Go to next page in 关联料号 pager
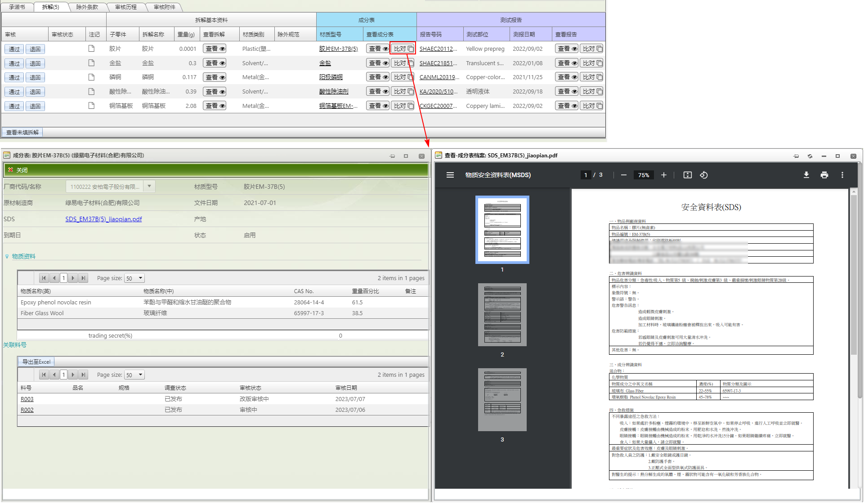The width and height of the screenshot is (864, 504). point(73,375)
